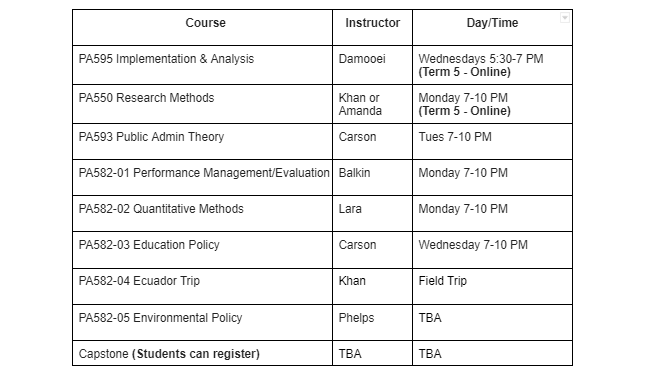Select the Balkin instructor cell
The image size is (645, 374).
coord(372,177)
